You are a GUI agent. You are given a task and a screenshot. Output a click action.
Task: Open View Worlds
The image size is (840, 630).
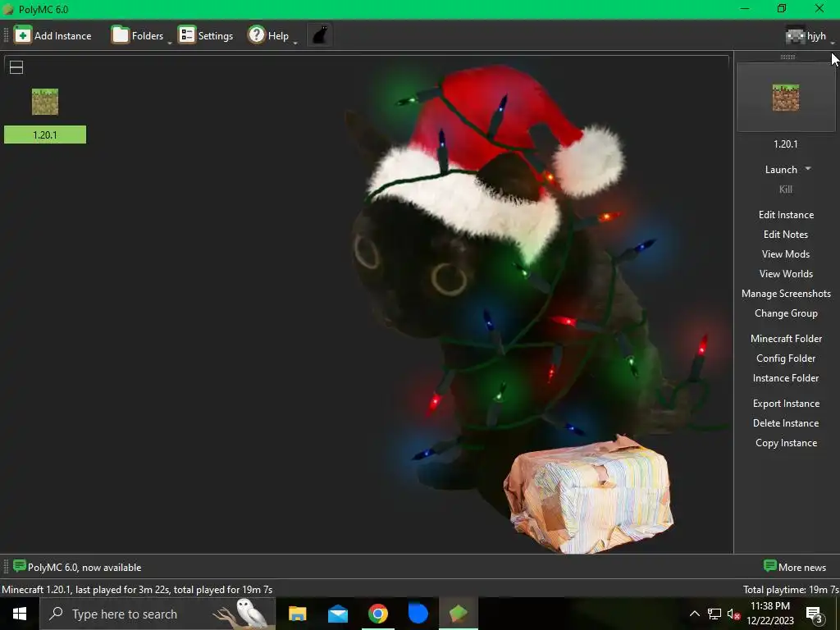[786, 274]
